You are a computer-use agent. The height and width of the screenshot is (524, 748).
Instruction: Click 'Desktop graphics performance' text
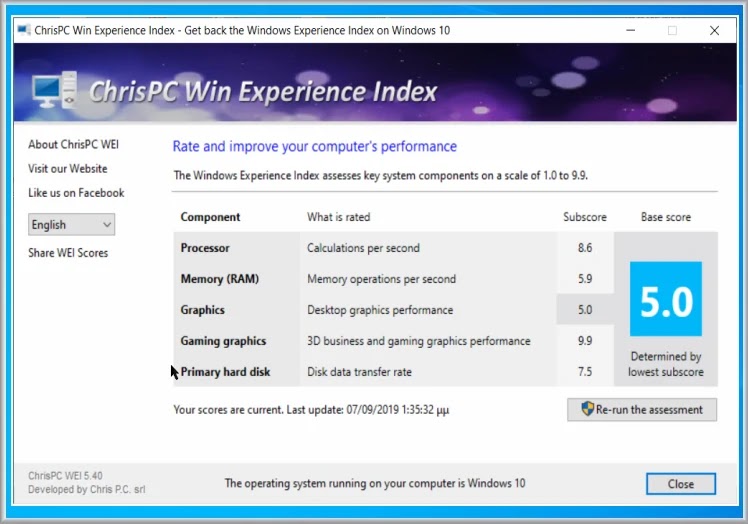pos(380,310)
